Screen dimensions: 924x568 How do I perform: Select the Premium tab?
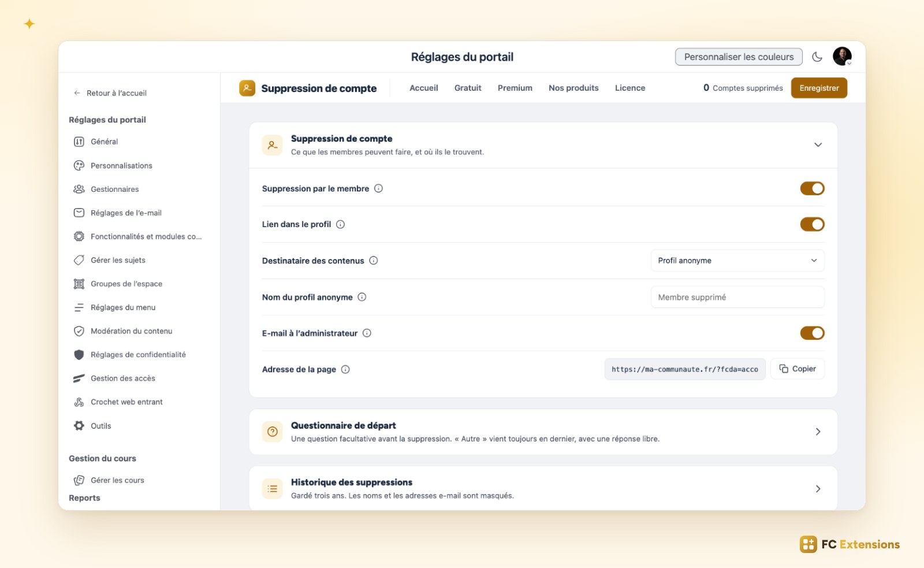coord(515,88)
